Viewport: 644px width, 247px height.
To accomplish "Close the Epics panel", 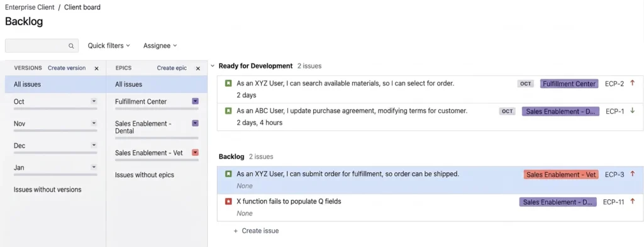I will click(198, 69).
